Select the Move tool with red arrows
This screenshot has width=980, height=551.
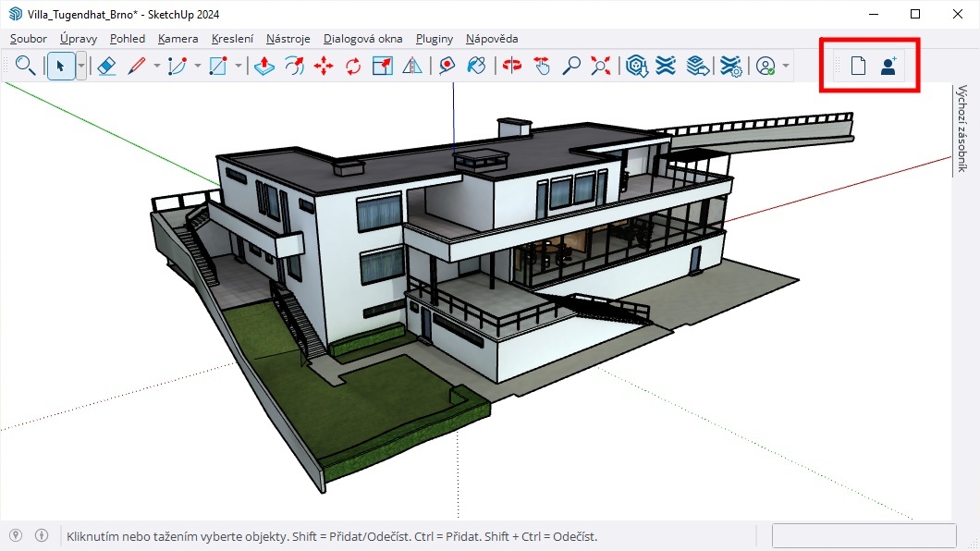click(324, 66)
